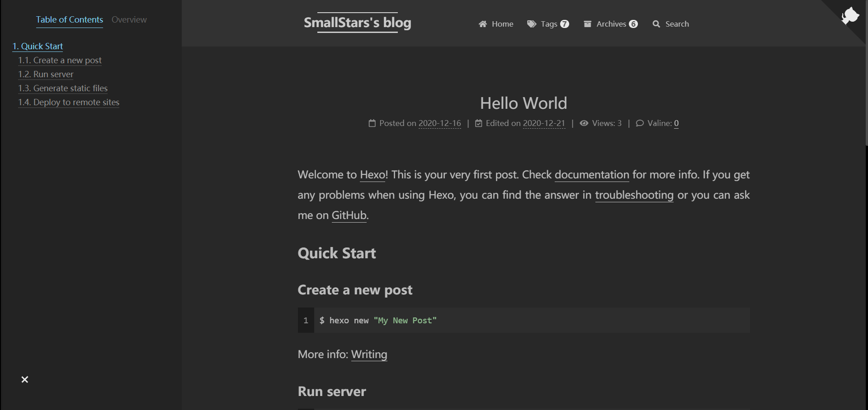Open the troubleshooting link
This screenshot has width=868, height=410.
pyautogui.click(x=634, y=195)
